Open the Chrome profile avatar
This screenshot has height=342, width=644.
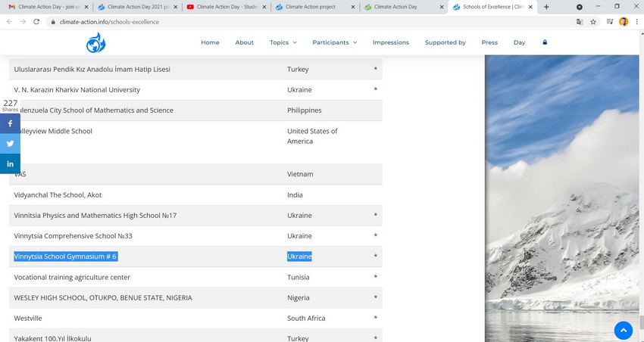coord(624,22)
